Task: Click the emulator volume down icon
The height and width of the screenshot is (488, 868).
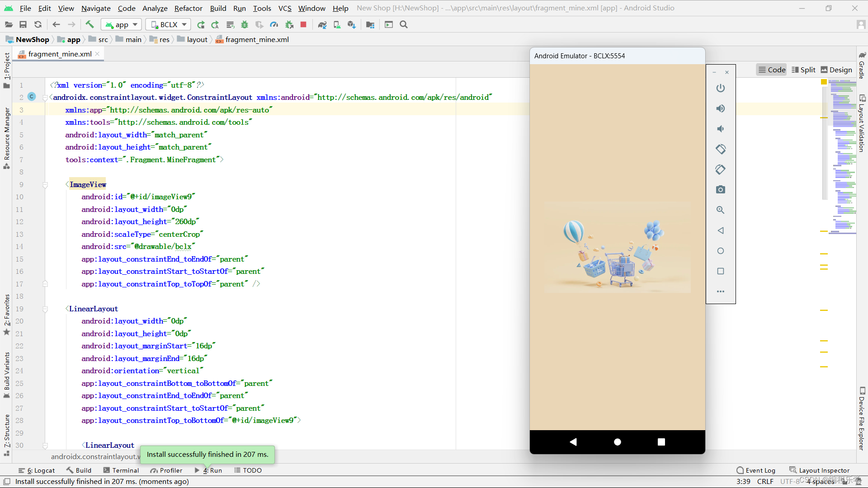Action: pyautogui.click(x=721, y=129)
